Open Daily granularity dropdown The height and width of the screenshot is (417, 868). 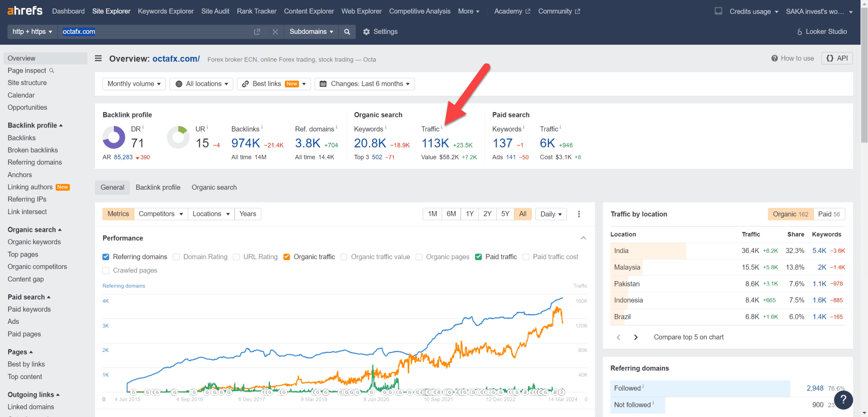pos(551,214)
